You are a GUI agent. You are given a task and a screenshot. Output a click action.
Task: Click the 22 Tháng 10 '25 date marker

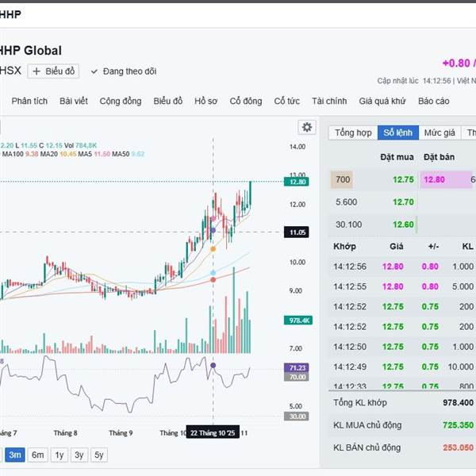(213, 432)
